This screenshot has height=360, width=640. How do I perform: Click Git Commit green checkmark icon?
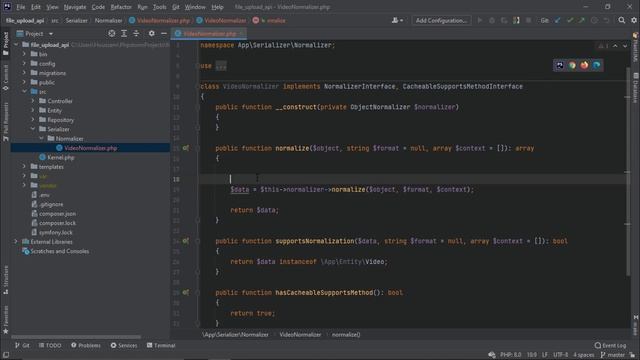click(570, 20)
